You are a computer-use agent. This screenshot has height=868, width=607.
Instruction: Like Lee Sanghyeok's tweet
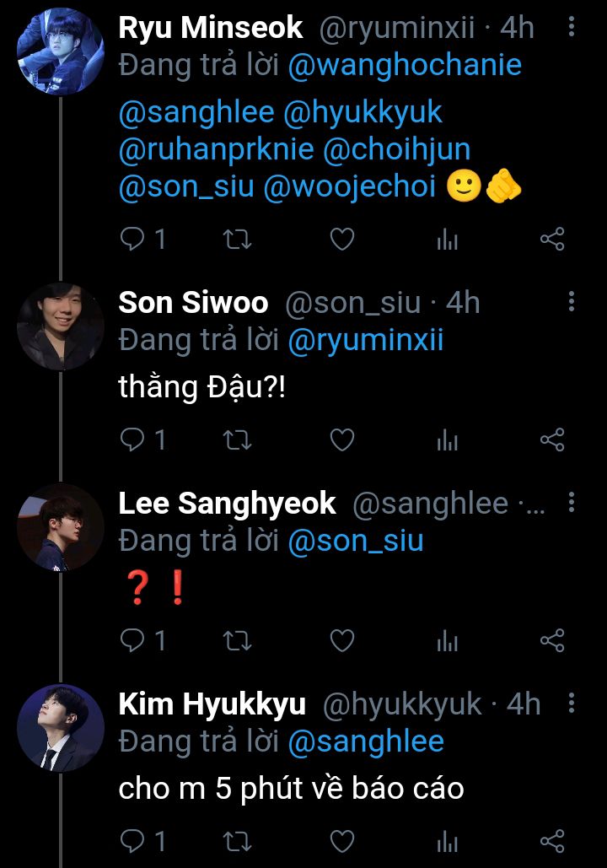341,641
